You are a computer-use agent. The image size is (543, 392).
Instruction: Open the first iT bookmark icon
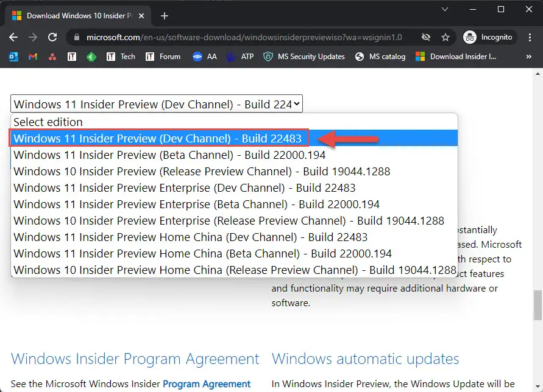click(72, 57)
